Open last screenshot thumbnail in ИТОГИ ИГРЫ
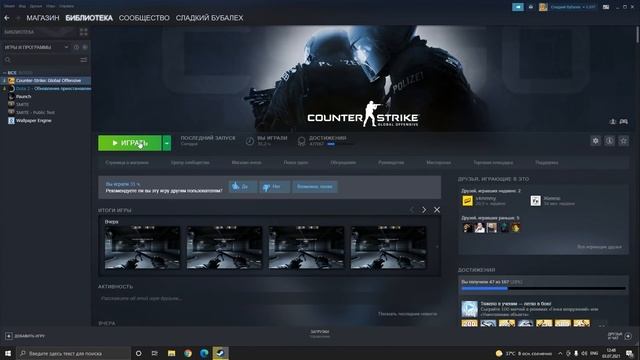 (388, 247)
